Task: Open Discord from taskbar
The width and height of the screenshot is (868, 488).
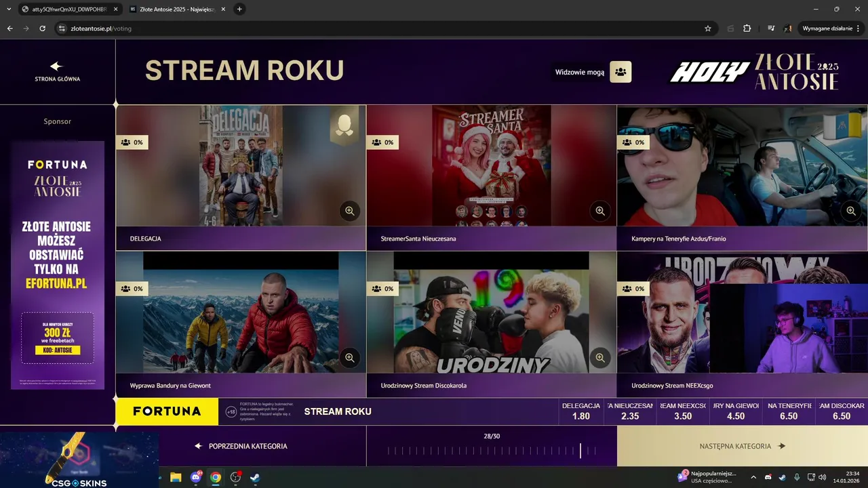Action: point(197,477)
